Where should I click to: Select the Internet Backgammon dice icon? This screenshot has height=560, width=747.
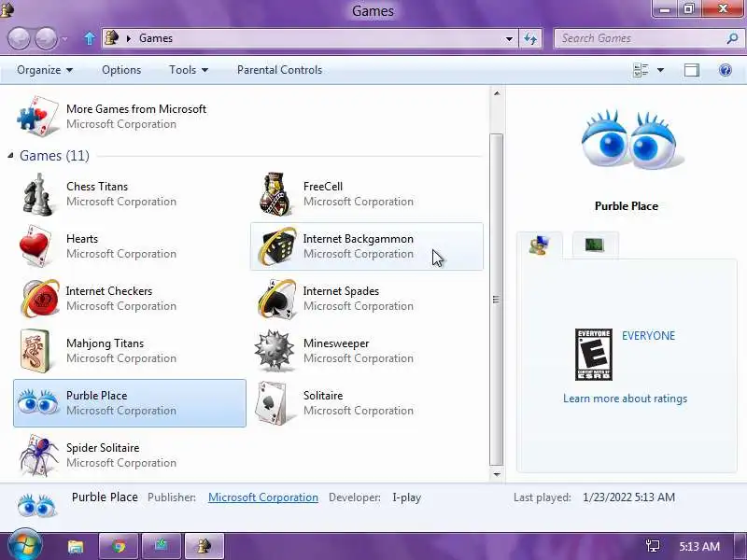pos(276,246)
